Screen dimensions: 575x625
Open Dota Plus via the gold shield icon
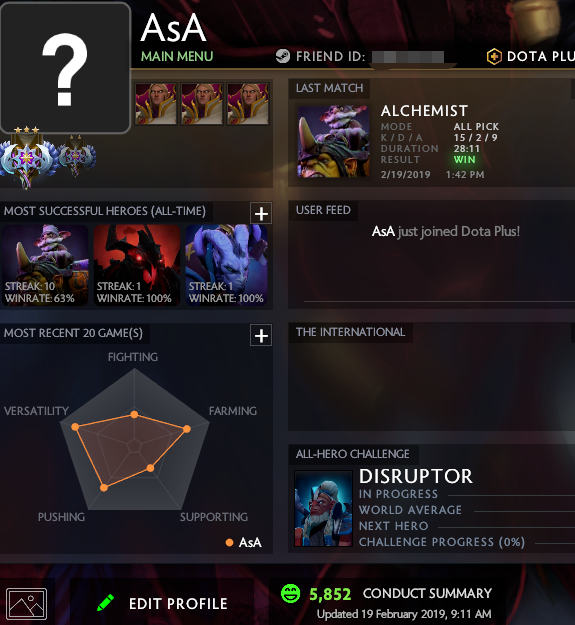click(494, 56)
